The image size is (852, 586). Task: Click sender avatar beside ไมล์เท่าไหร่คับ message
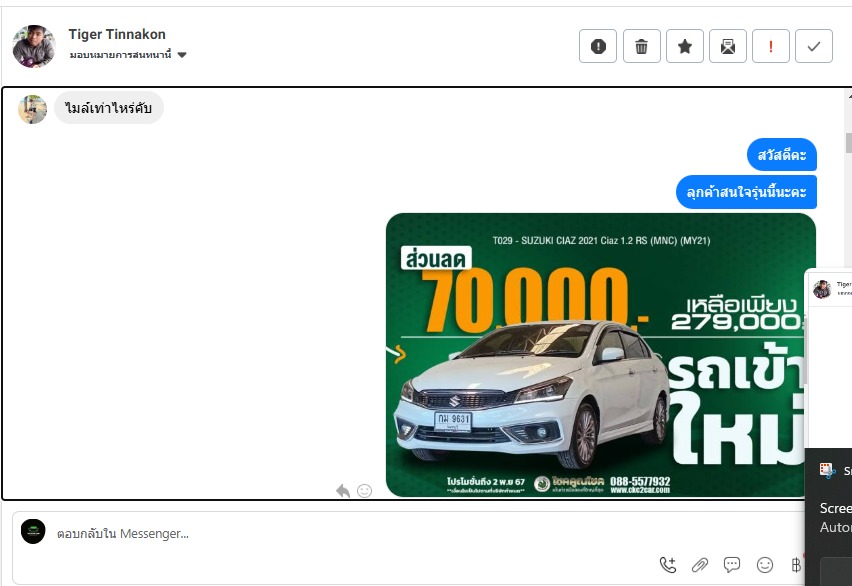point(33,109)
